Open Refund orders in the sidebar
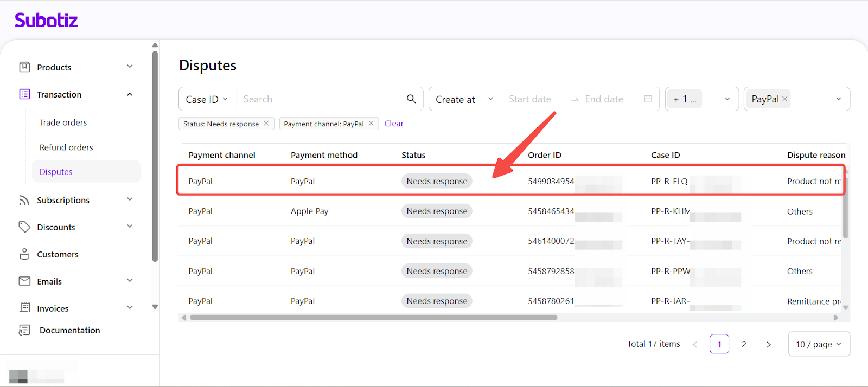Viewport: 868px width, 387px height. click(x=66, y=147)
